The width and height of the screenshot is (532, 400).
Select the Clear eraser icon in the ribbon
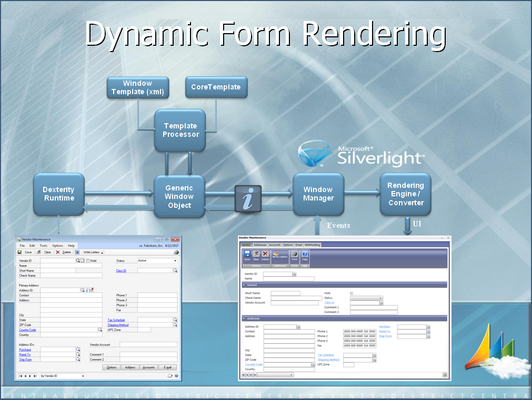(256, 254)
